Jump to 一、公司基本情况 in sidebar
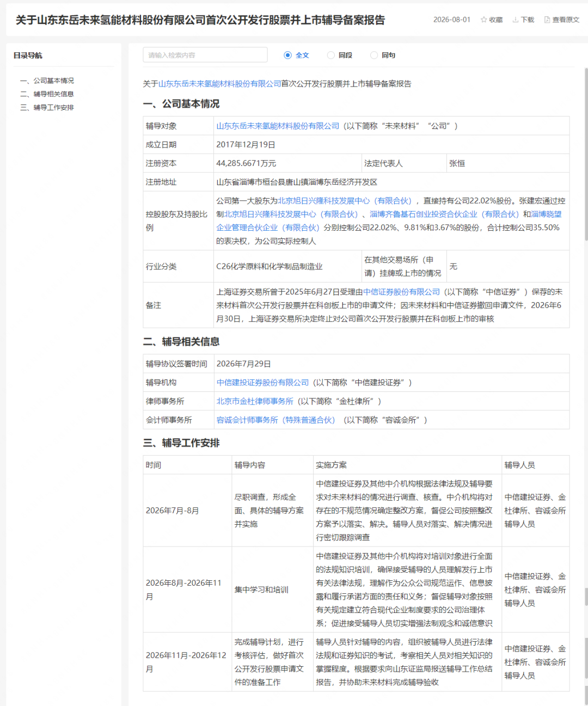Viewport: 588px width, 706px height. click(47, 81)
